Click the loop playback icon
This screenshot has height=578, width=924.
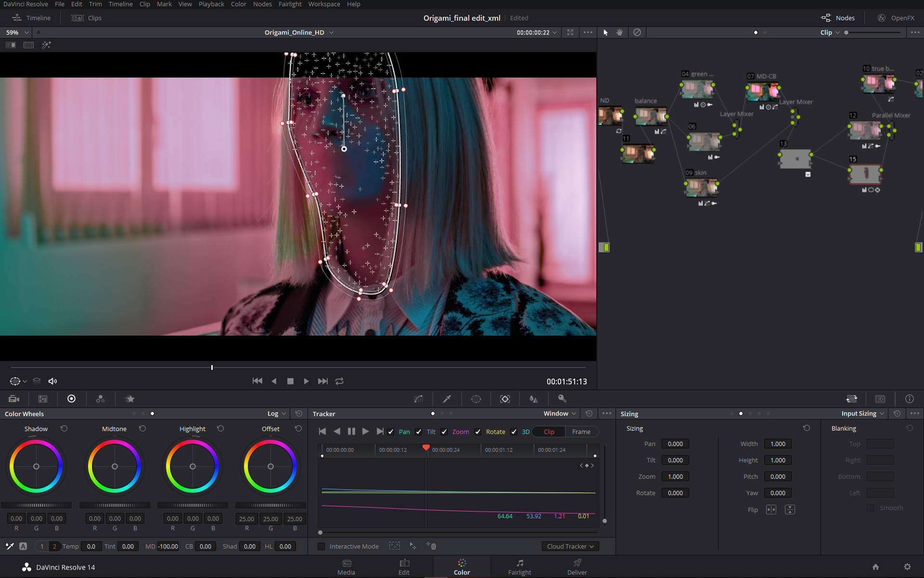(339, 381)
